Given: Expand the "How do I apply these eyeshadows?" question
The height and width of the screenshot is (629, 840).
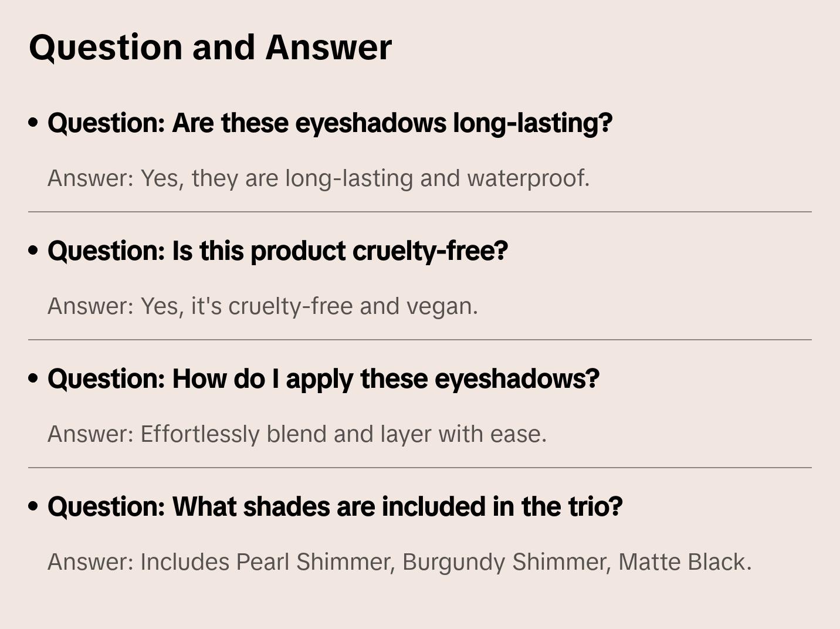Looking at the screenshot, I should [x=323, y=379].
